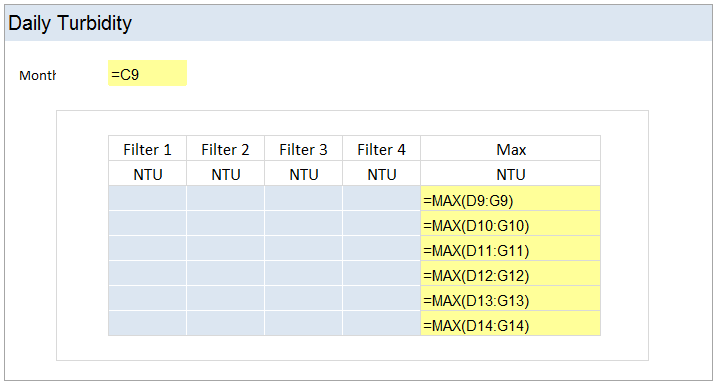Screen dimensions: 717x384
Task: Select Filter 1 input cell in =MAX(D10:G10) row
Action: [x=147, y=223]
